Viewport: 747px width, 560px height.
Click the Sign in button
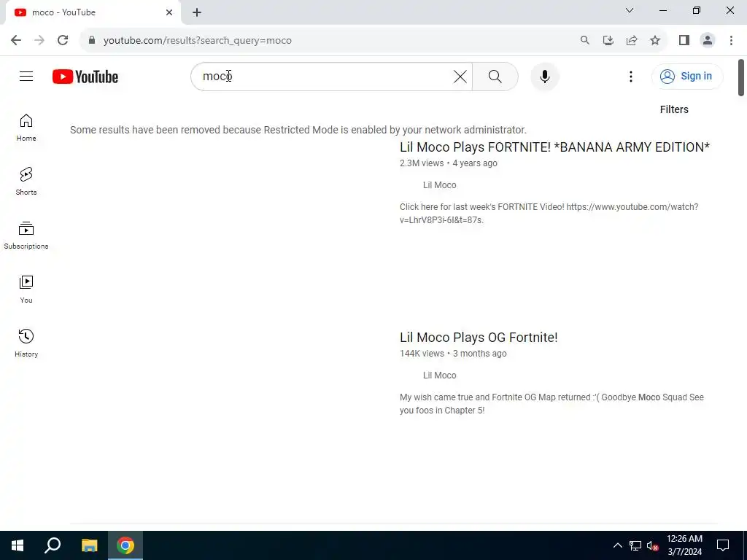pos(687,76)
